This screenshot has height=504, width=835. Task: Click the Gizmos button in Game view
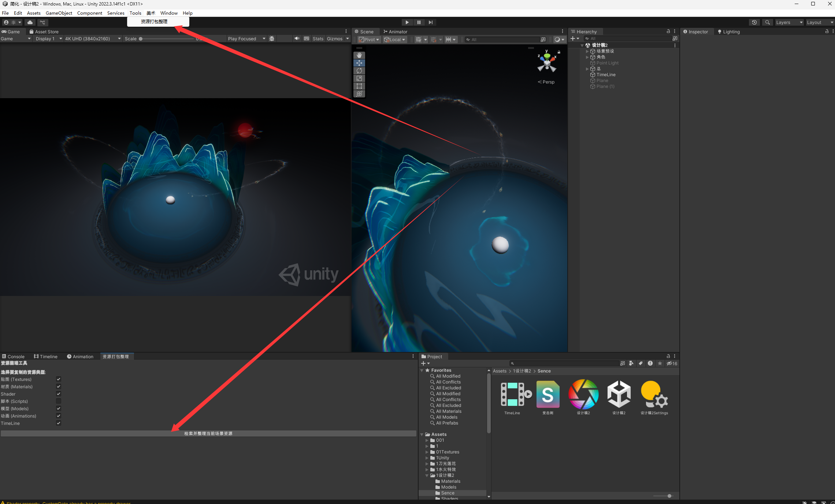[x=334, y=38]
